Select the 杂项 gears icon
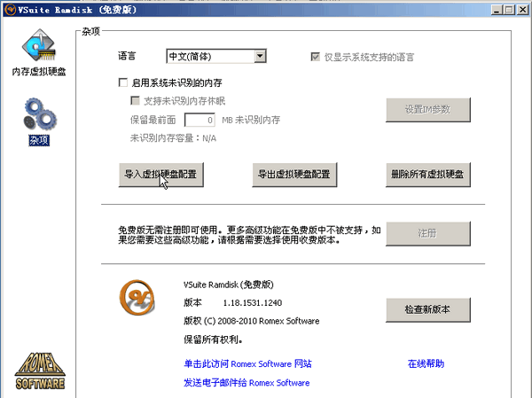The height and width of the screenshot is (398, 532). click(x=40, y=114)
